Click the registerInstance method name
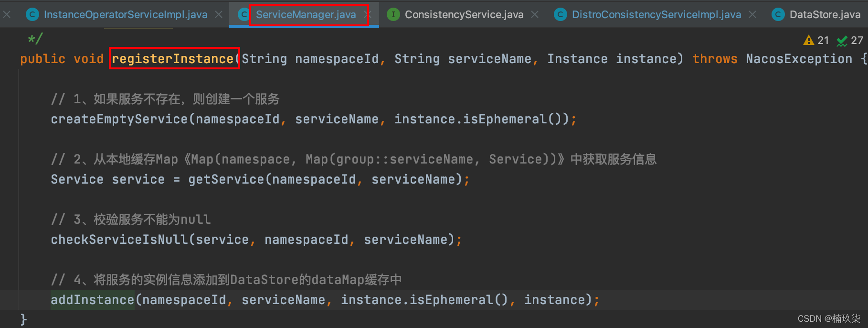Viewport: 868px width, 328px height. click(x=172, y=59)
